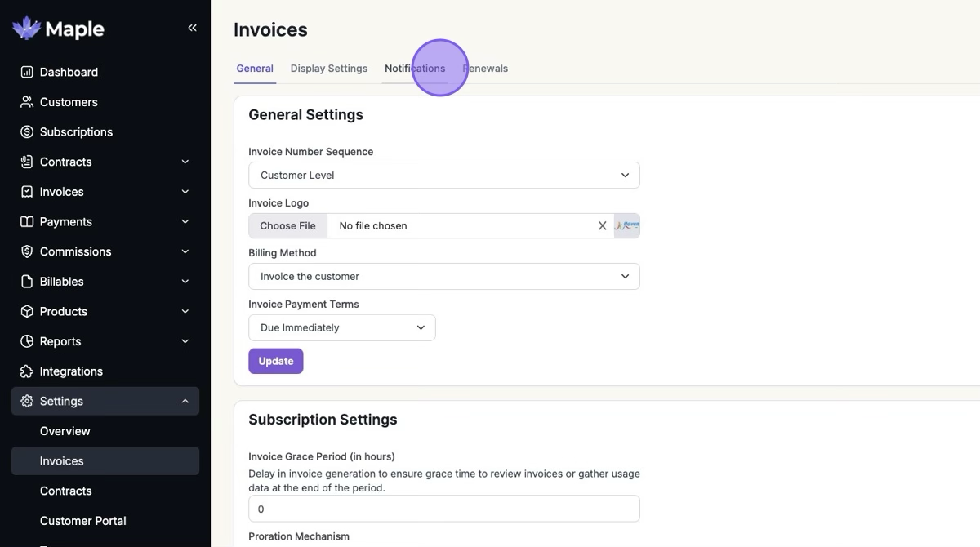Expand the Payments sidebar menu chevron
Image resolution: width=980 pixels, height=547 pixels.
[185, 222]
